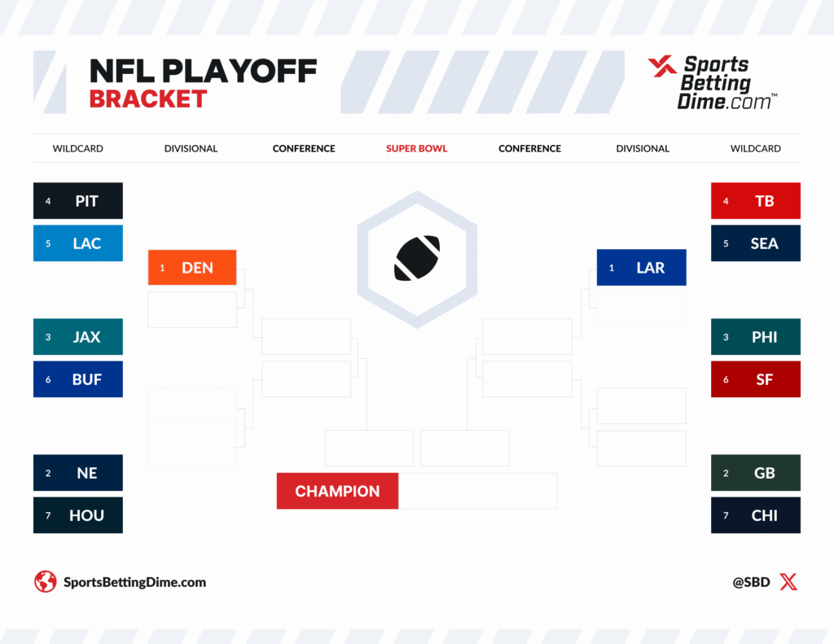Image resolution: width=834 pixels, height=644 pixels.
Task: Select the HOU wildcard team
Action: [78, 515]
